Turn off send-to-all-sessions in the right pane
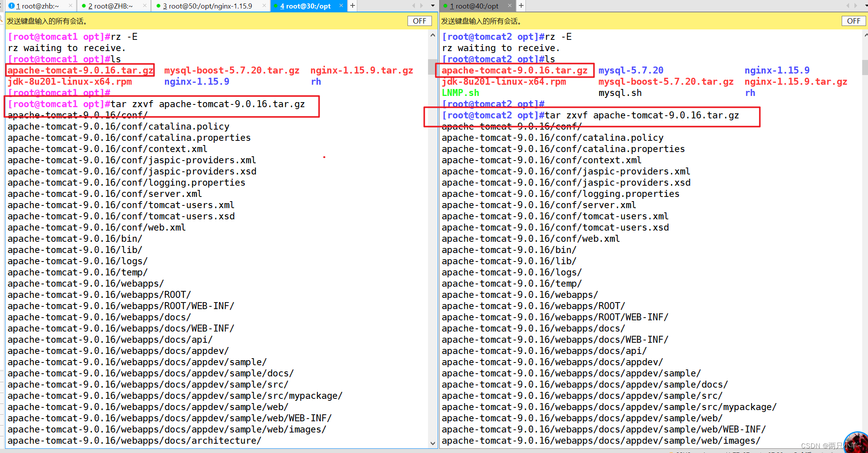Screen dimensions: 868x453 pos(853,21)
